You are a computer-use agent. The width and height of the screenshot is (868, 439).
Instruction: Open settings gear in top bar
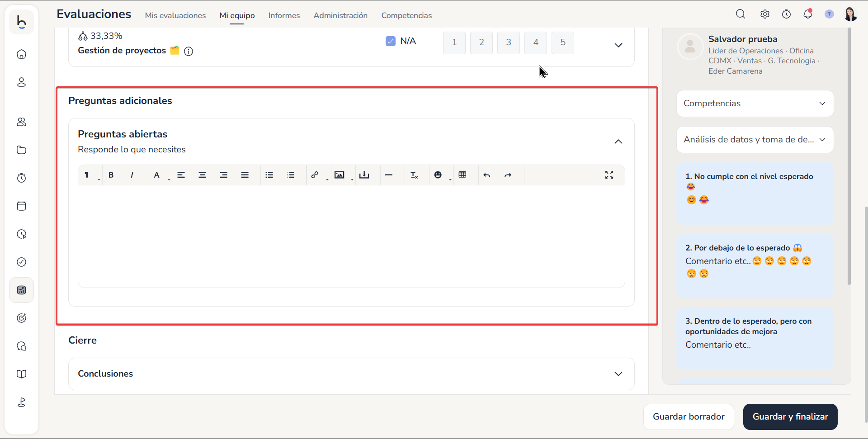point(765,14)
